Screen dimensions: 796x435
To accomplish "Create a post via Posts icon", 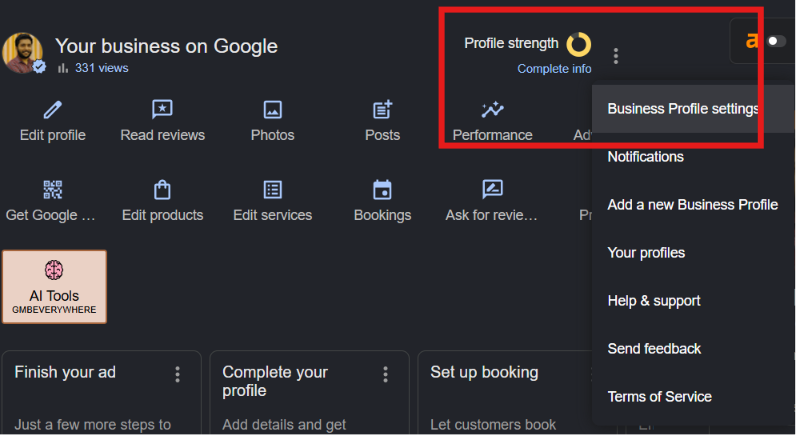I will pos(382,109).
